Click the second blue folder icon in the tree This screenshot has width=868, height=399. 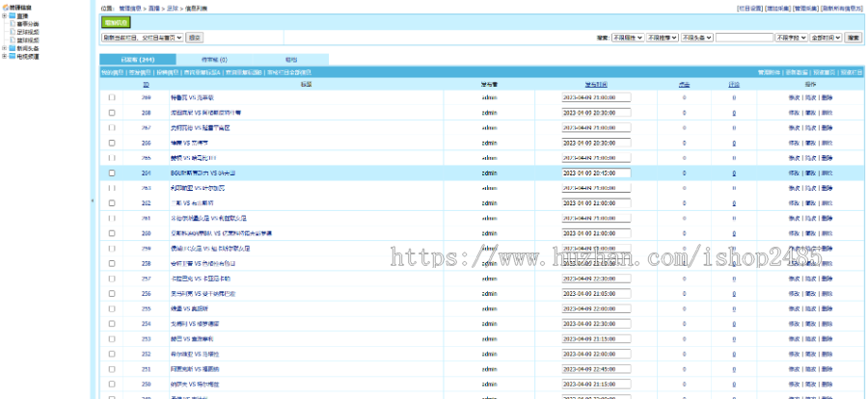coord(13,48)
